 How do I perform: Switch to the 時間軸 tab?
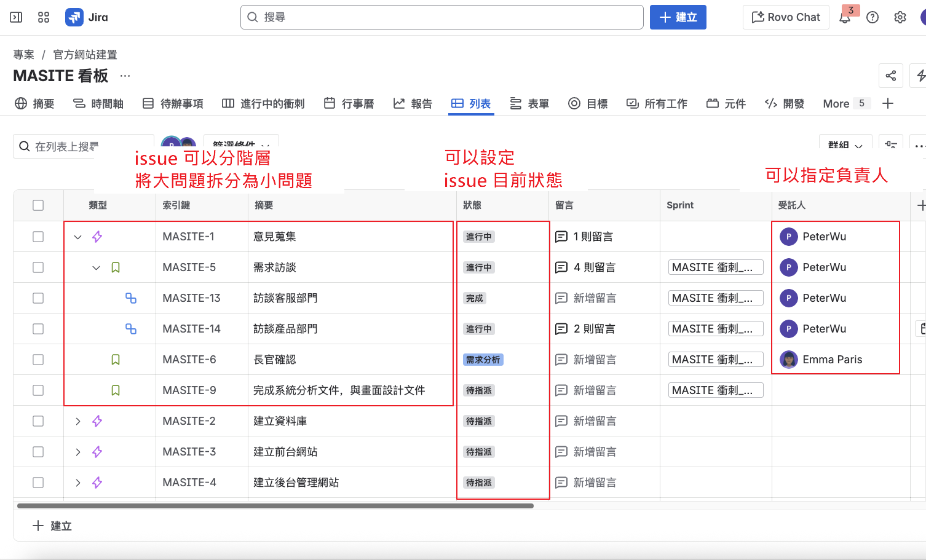tap(98, 104)
